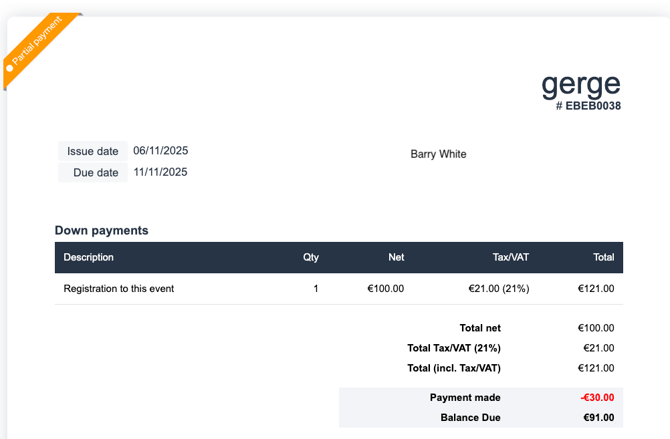Click the €21.00 (21%) tax cell

coord(498,289)
